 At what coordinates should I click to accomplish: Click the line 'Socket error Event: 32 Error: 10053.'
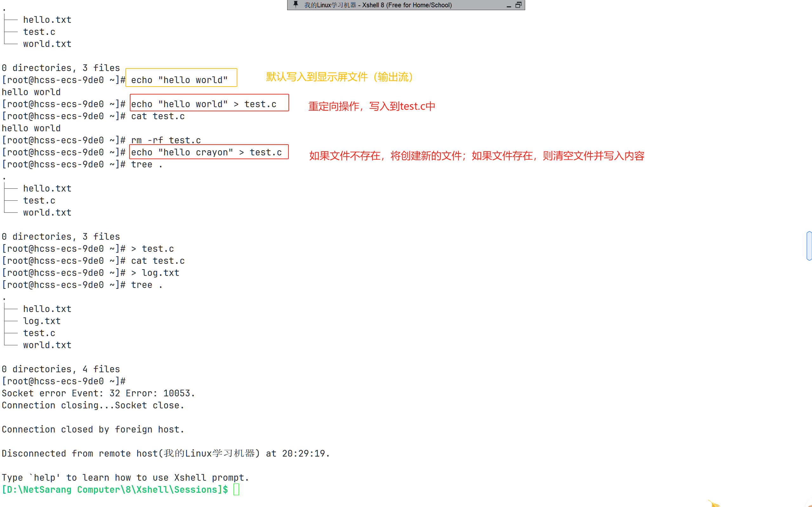pos(98,393)
